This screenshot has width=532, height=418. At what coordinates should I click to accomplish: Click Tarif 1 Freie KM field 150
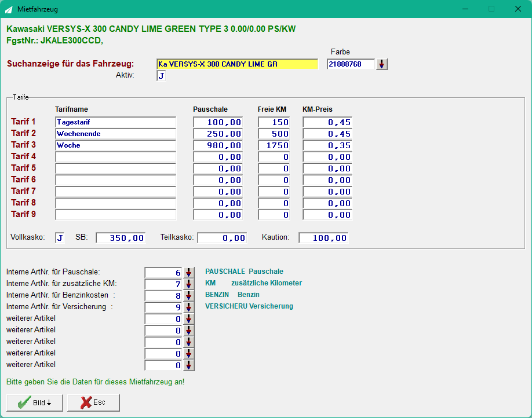coord(274,122)
